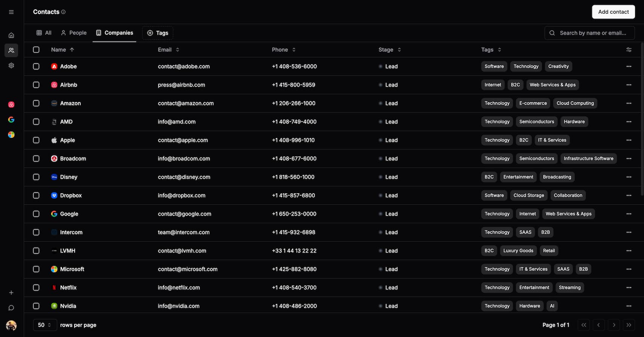Switch to the People tab

pos(73,33)
